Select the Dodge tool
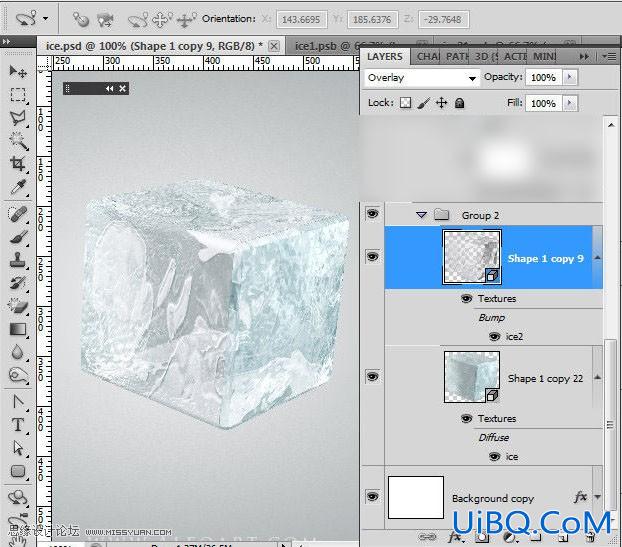Screen dimensions: 622x547 pyautogui.click(x=18, y=375)
